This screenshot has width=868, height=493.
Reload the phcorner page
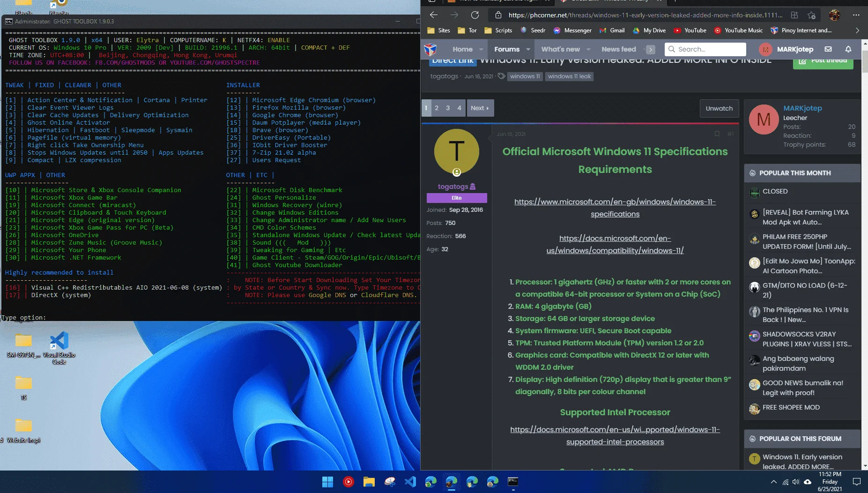[x=475, y=15]
